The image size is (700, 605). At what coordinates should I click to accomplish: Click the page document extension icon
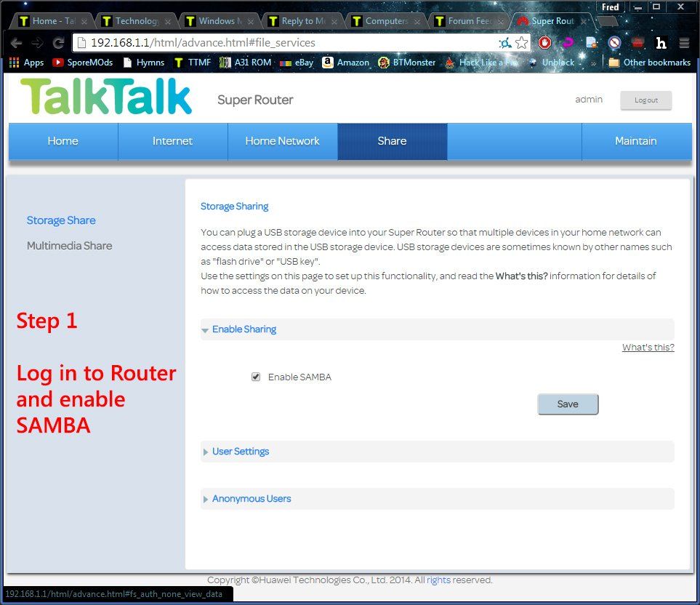592,43
